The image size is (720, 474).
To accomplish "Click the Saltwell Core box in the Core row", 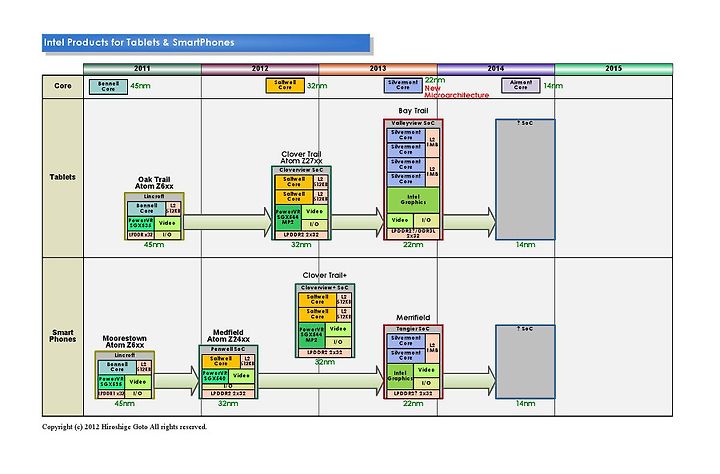I will tap(285, 85).
